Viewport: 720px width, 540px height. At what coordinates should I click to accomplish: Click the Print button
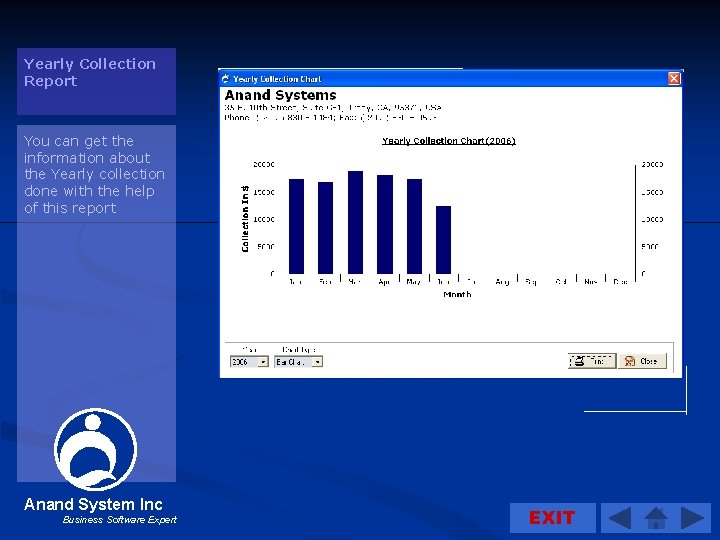click(592, 361)
